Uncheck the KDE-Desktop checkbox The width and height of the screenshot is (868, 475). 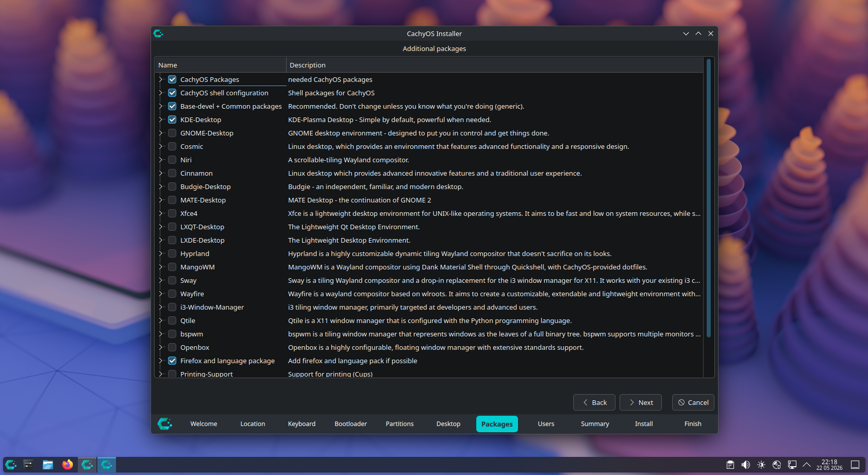coord(172,120)
